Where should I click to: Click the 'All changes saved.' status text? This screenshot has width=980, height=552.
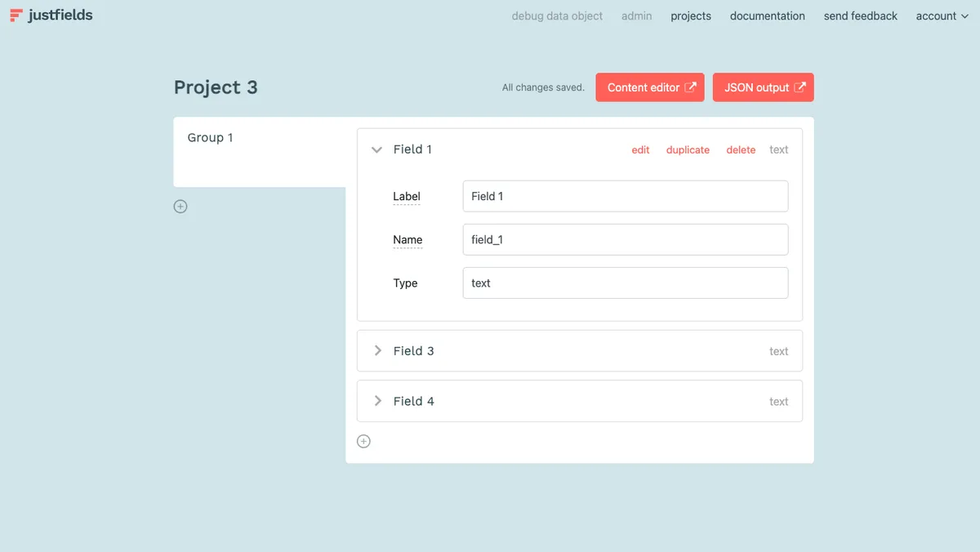pos(543,87)
